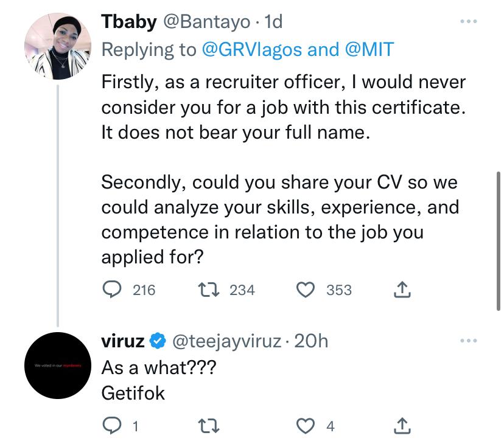The height and width of the screenshot is (441, 504).
Task: Like Tbaby's tweet with 353 likes
Action: click(305, 290)
